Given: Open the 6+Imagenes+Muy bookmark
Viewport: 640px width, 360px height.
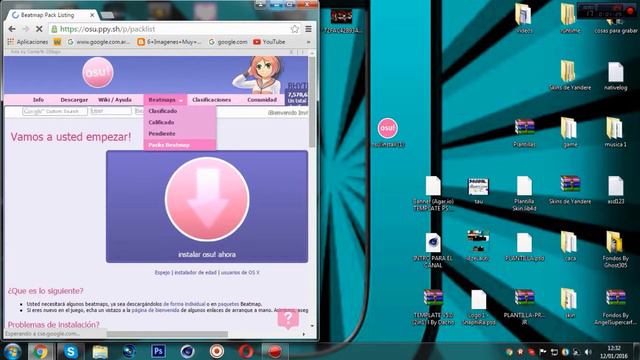Looking at the screenshot, I should (x=169, y=42).
